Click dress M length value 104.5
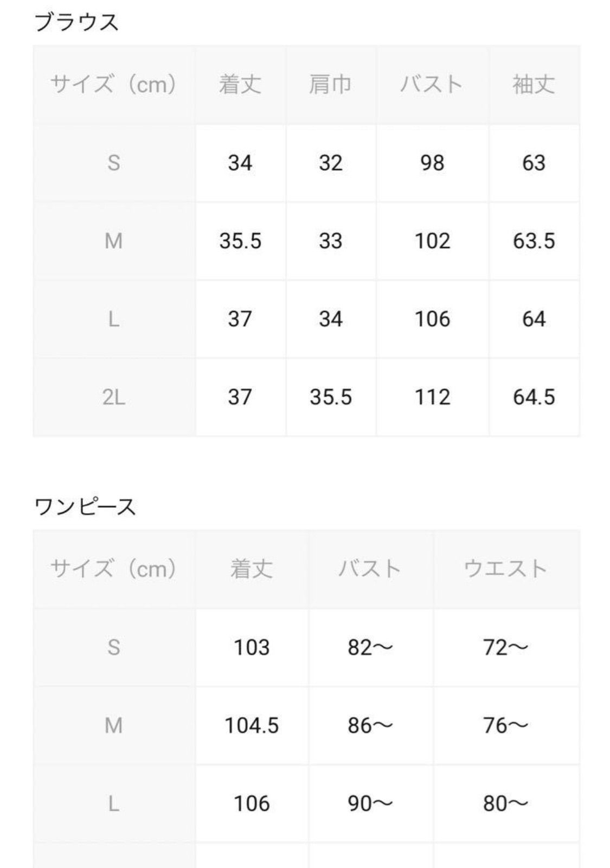The image size is (610, 868). coord(252,725)
